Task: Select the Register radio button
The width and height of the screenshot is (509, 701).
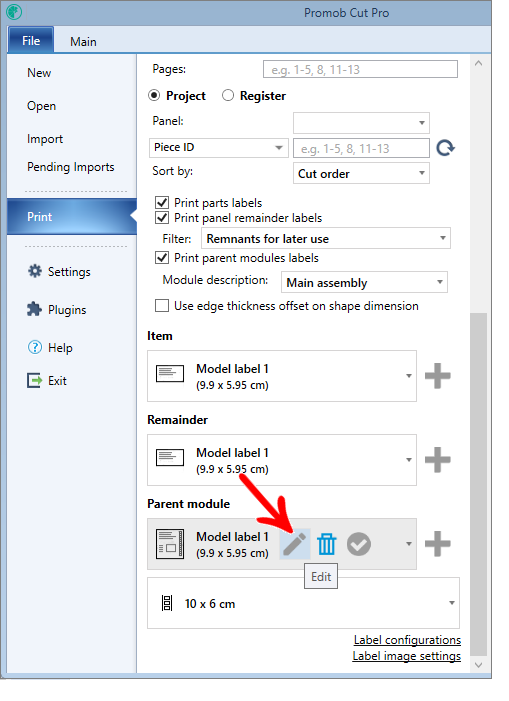Action: tap(228, 95)
